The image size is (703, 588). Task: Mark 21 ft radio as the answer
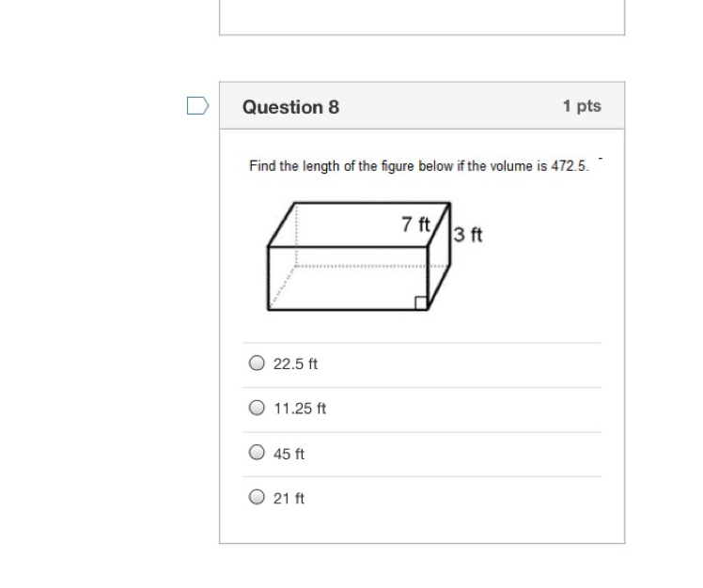(x=257, y=497)
